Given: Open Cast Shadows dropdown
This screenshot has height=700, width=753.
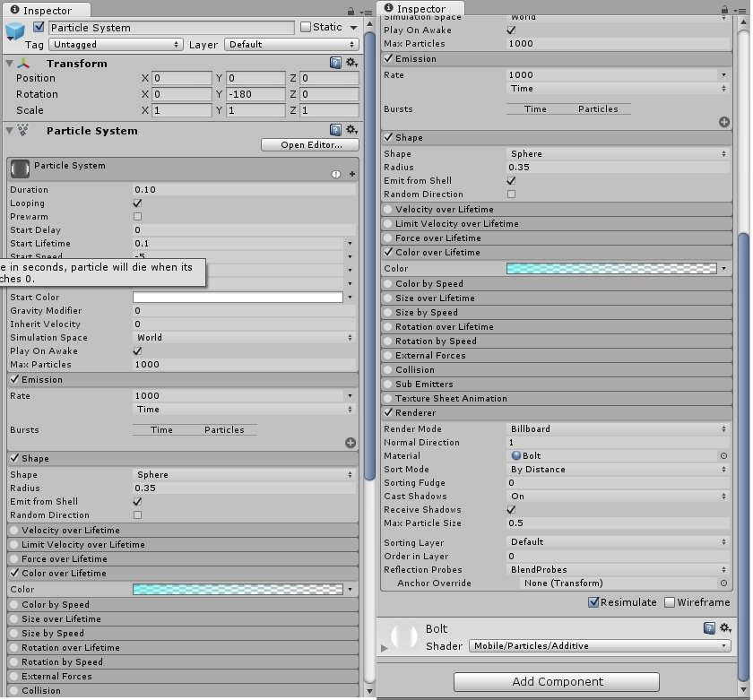Looking at the screenshot, I should click(618, 496).
